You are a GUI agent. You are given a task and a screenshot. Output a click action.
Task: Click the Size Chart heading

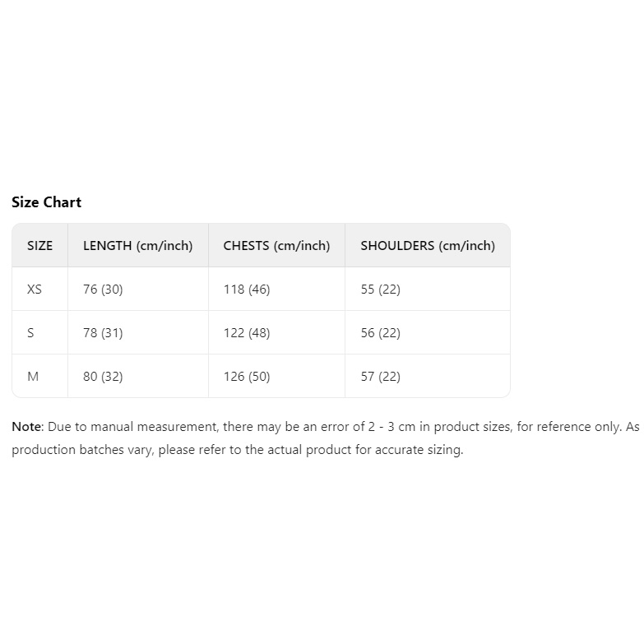(x=46, y=202)
